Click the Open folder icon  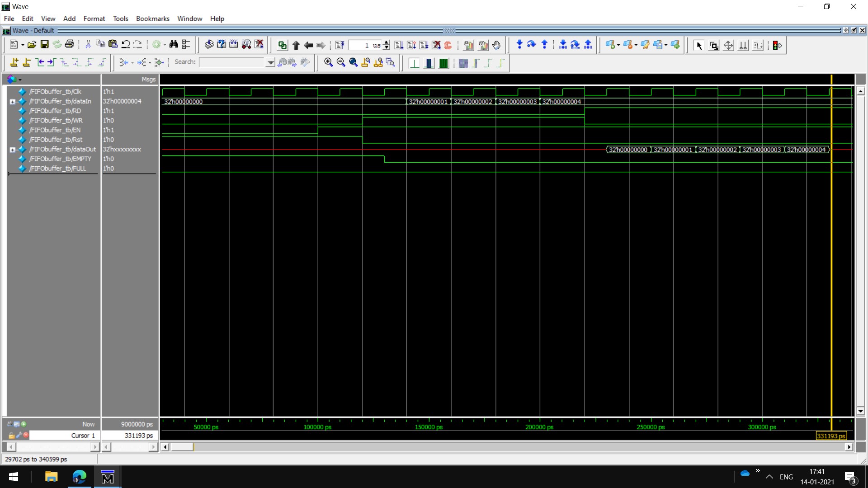coord(32,45)
